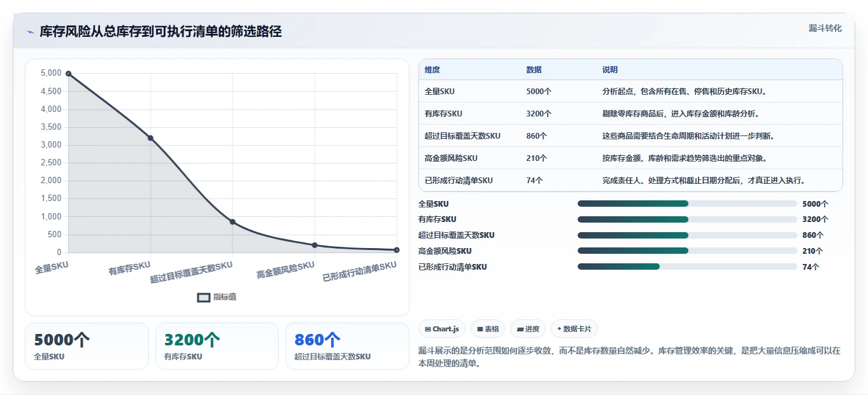This screenshot has height=395, width=868.
Task: Click the 进度 tag chip
Action: pos(527,329)
